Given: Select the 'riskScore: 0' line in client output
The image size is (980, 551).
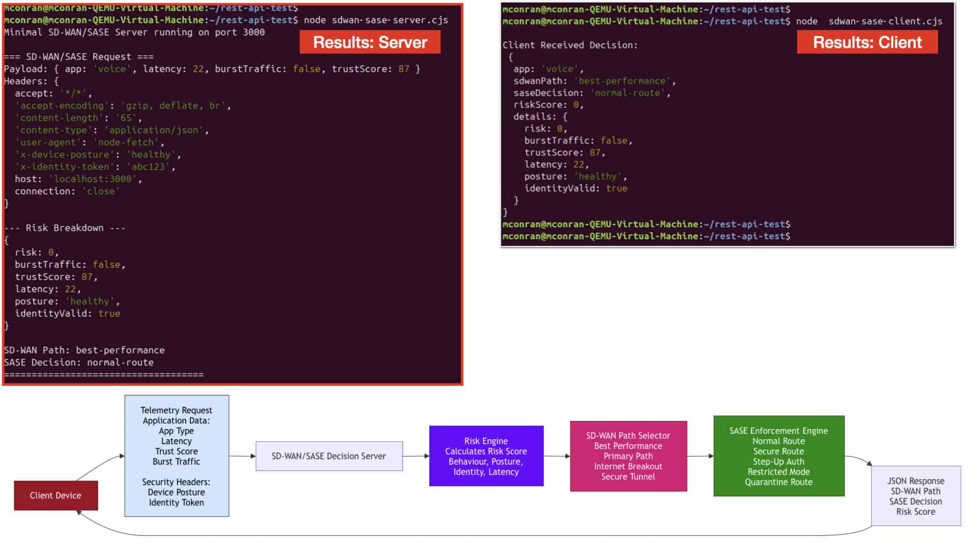Looking at the screenshot, I should [548, 105].
